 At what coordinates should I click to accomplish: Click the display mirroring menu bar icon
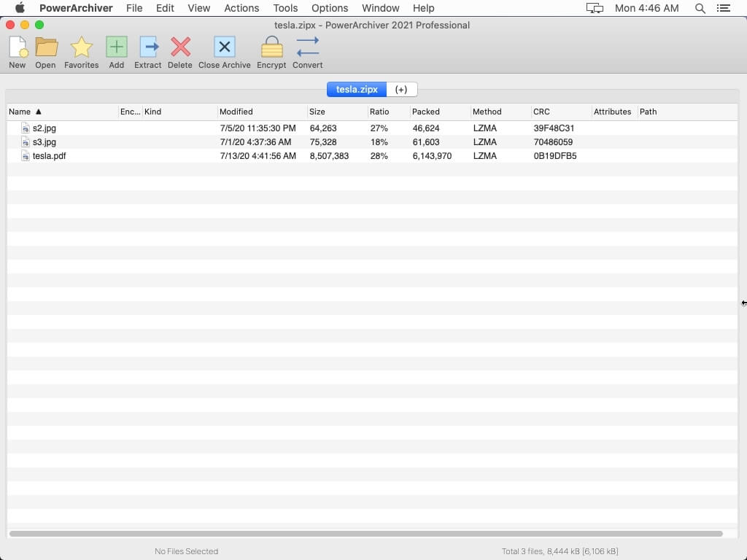click(x=594, y=8)
